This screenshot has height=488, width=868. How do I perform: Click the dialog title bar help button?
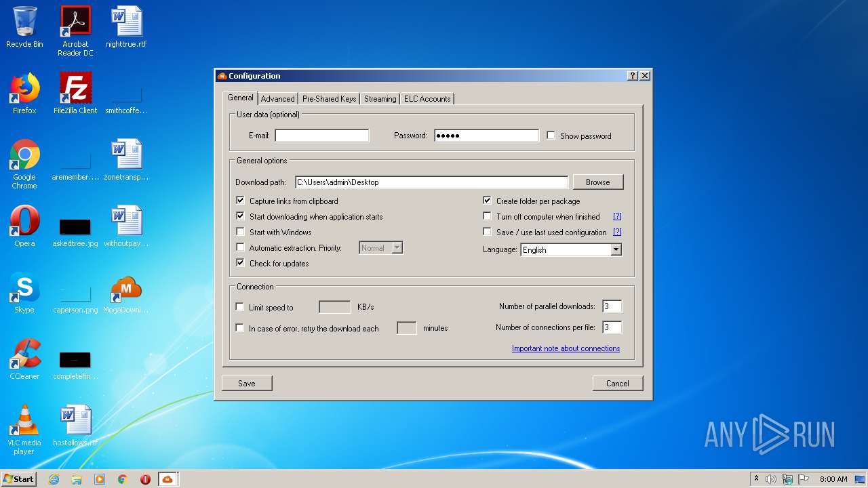[633, 76]
